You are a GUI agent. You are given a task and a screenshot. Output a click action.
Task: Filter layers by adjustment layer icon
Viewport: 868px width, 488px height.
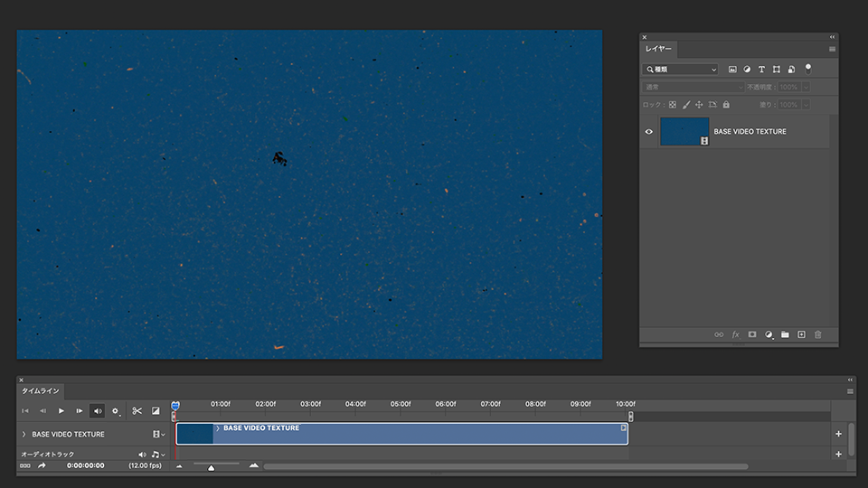(747, 70)
